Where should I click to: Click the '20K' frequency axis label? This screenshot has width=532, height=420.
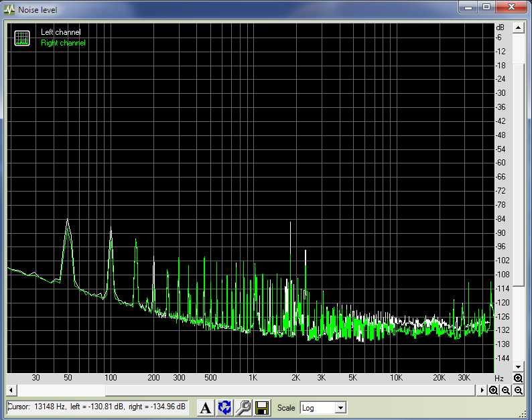(439, 378)
